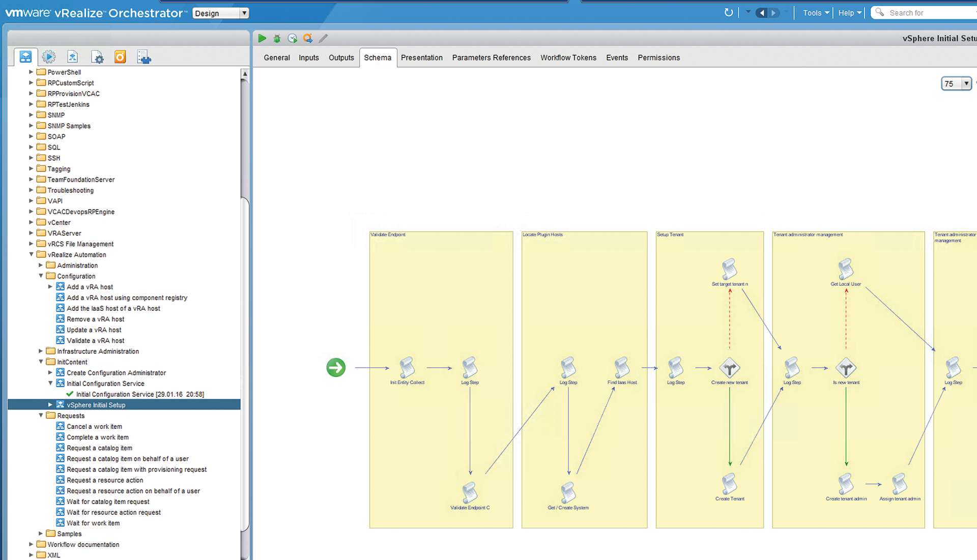Switch to the Actions view icon

pyautogui.click(x=49, y=56)
